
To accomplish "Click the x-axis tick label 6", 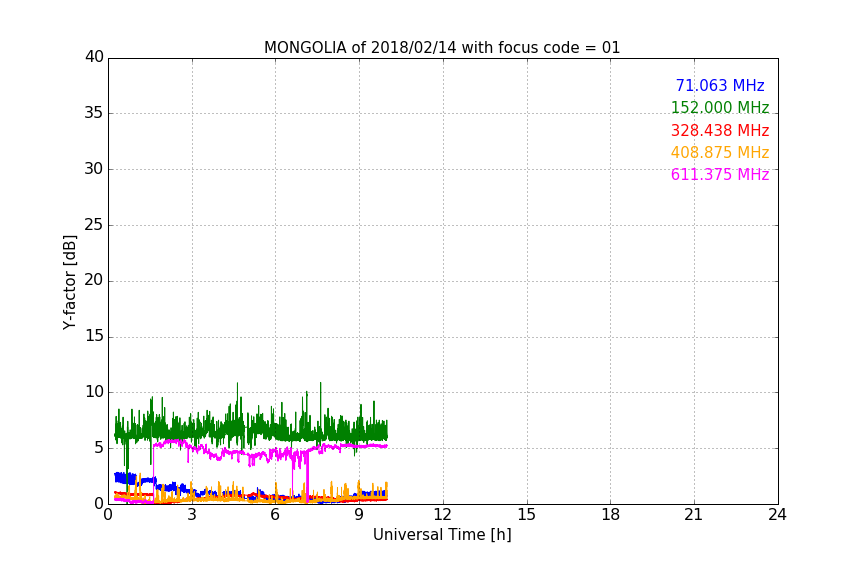I will pyautogui.click(x=275, y=515).
